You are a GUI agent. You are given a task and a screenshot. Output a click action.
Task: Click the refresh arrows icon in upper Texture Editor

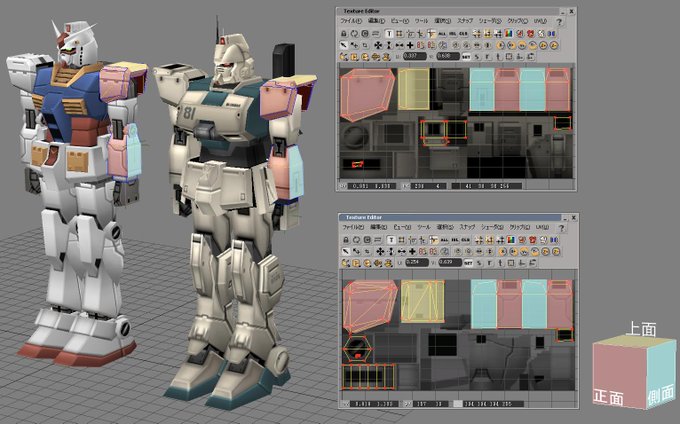click(354, 33)
